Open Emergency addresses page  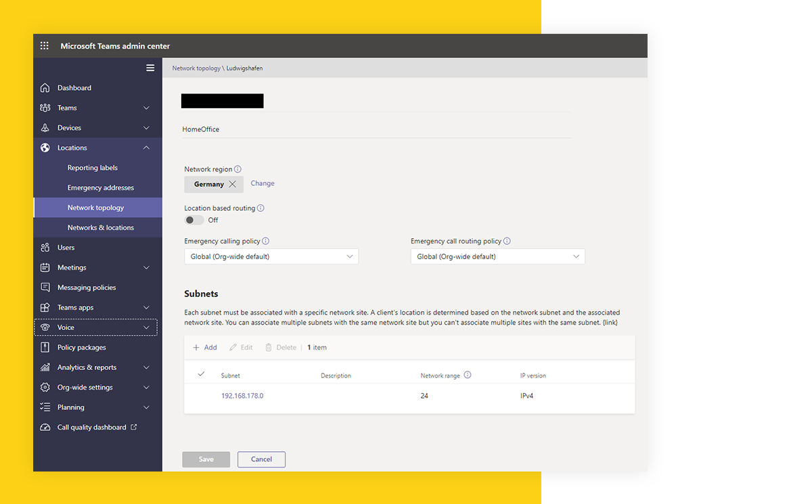(101, 187)
